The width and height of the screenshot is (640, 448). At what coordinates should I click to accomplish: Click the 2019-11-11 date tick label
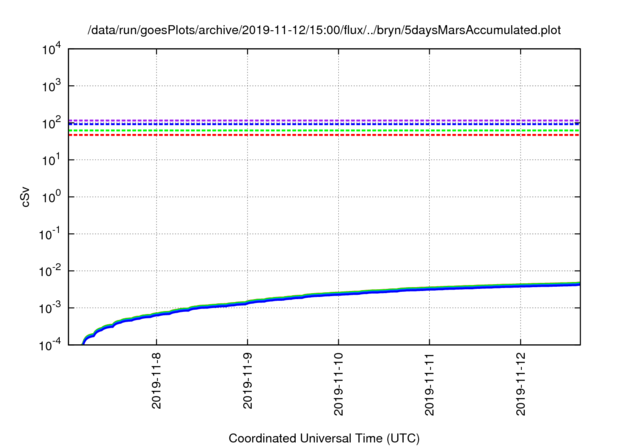pyautogui.click(x=429, y=384)
